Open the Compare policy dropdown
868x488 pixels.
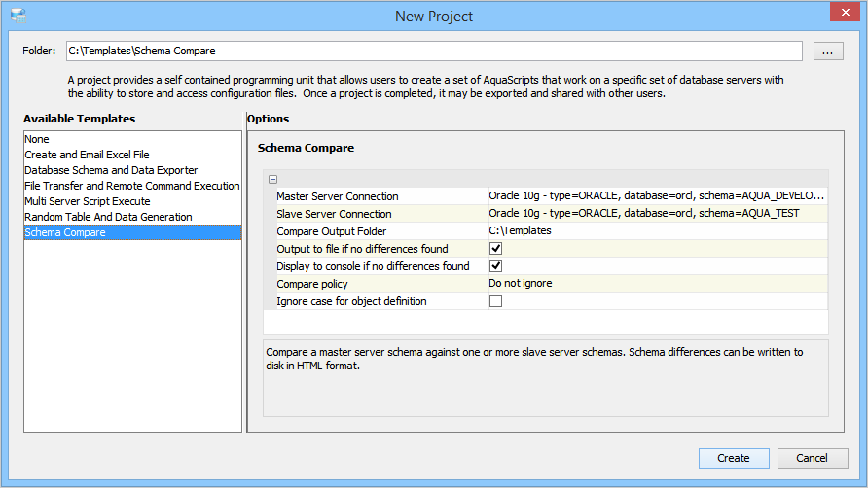pos(657,284)
